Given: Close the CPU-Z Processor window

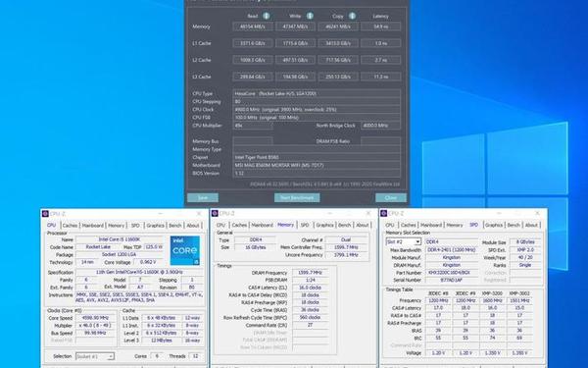Looking at the screenshot, I should [199, 213].
